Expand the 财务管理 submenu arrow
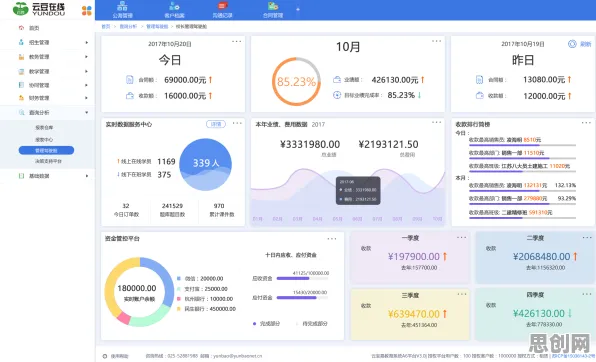 coord(87,98)
